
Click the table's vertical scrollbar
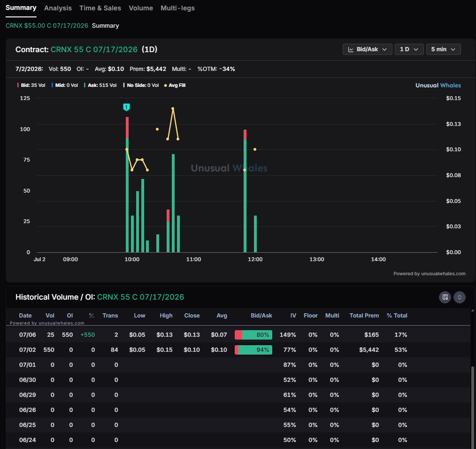pyautogui.click(x=472, y=407)
